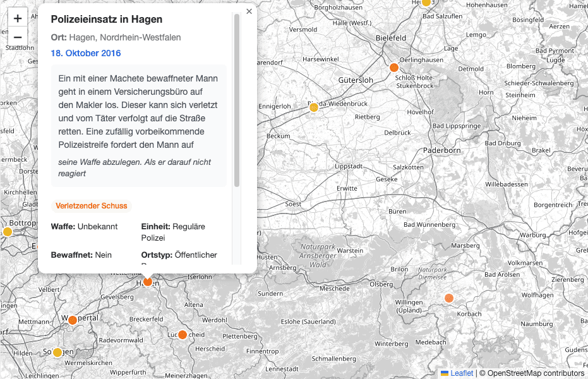Click the yellow marker at the left edge near Bottrop

click(7, 232)
